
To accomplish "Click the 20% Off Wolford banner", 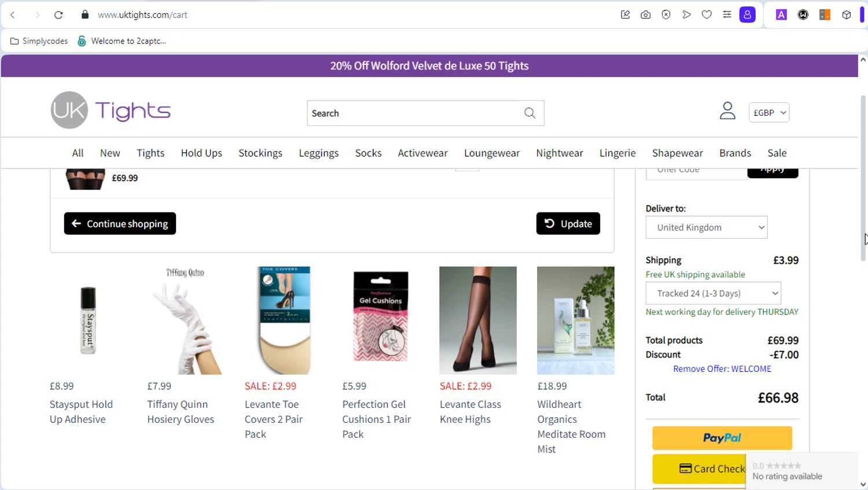I will [x=429, y=66].
